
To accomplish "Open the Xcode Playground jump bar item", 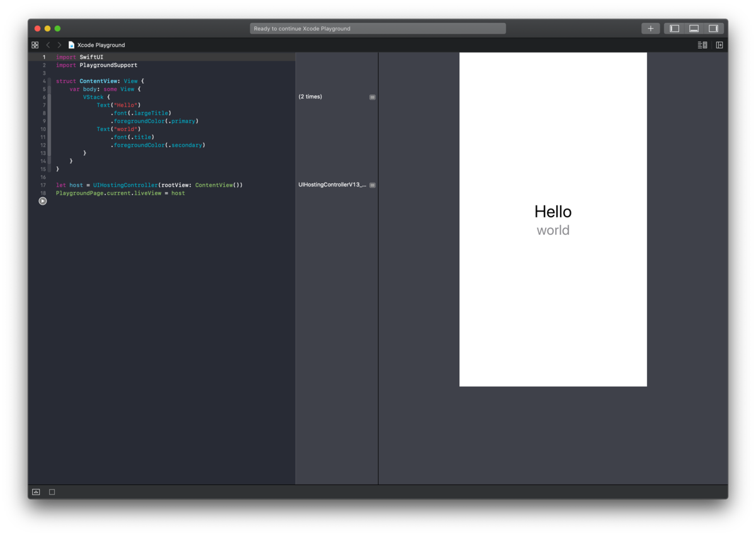I will (101, 45).
